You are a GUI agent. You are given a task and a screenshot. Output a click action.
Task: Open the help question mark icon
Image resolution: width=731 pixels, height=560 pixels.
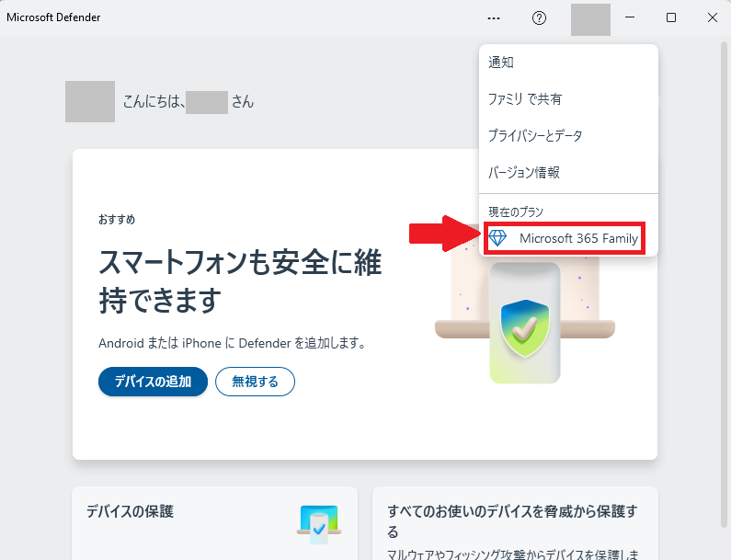pyautogui.click(x=539, y=18)
